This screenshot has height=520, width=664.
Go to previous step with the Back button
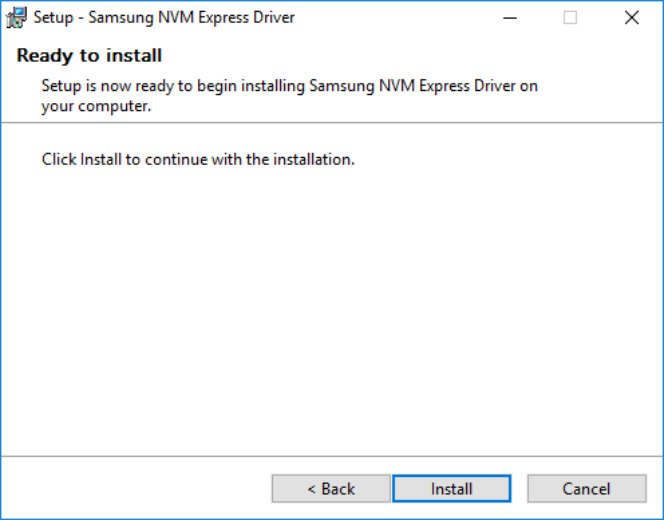coord(331,489)
